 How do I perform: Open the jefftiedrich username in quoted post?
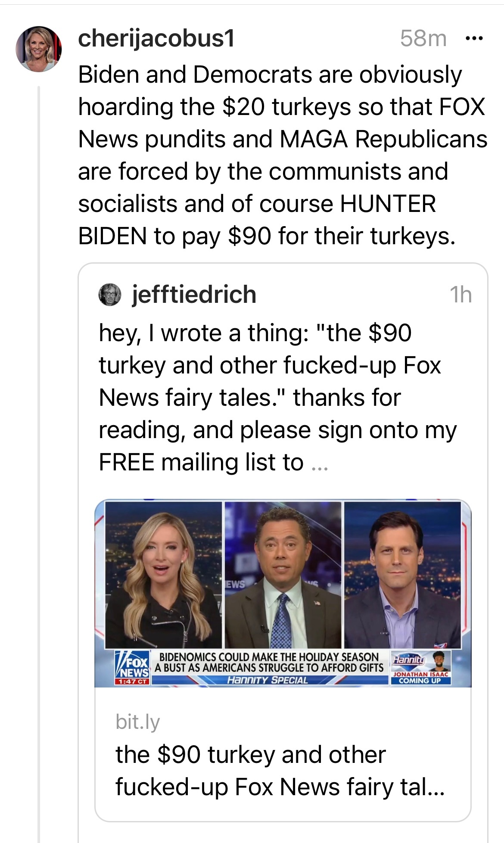[194, 295]
